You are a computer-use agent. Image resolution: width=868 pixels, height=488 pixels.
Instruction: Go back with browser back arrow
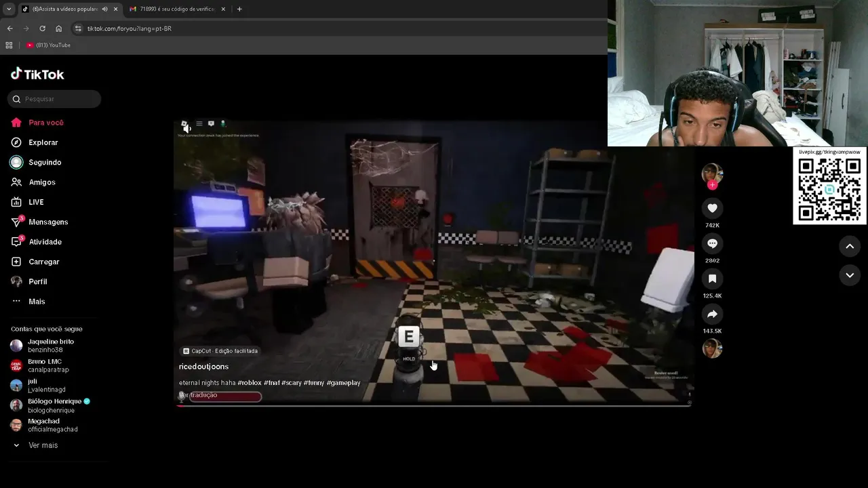tap(9, 28)
